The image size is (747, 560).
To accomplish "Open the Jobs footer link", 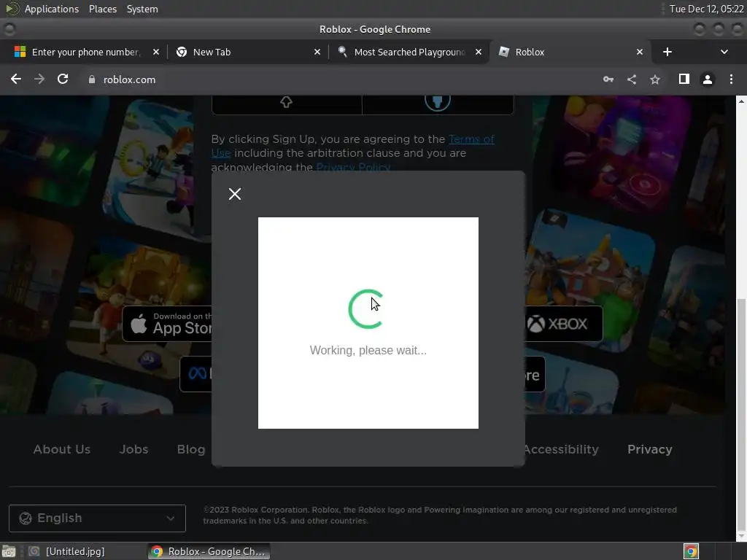I will 134,449.
